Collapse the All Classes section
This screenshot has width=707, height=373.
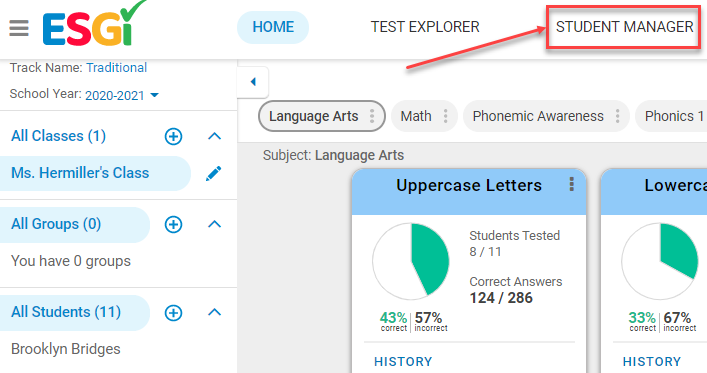pyautogui.click(x=215, y=136)
